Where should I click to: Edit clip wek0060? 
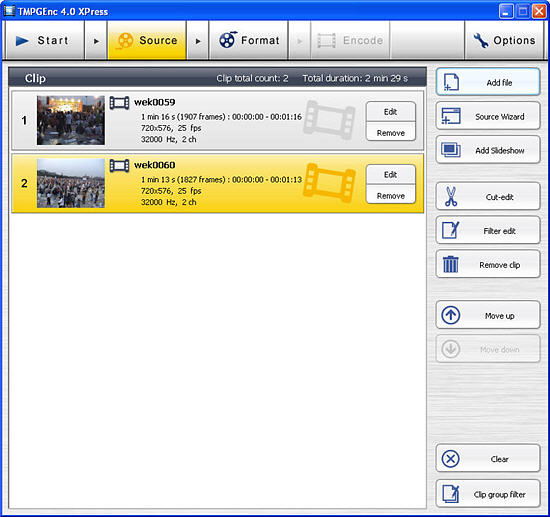(390, 174)
